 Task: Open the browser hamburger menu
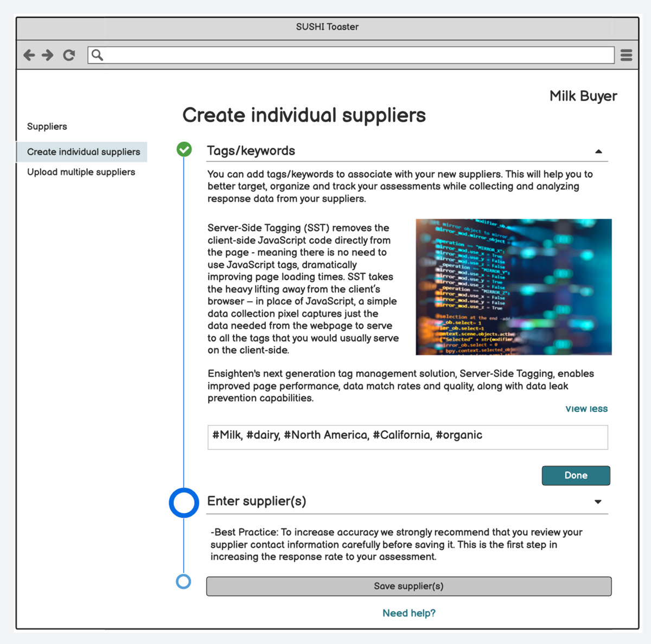pyautogui.click(x=626, y=55)
